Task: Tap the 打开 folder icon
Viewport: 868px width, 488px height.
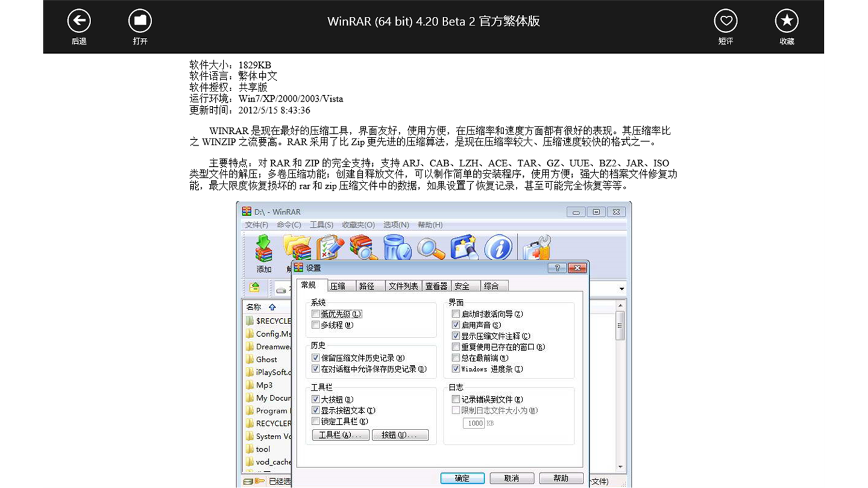Action: [x=140, y=21]
